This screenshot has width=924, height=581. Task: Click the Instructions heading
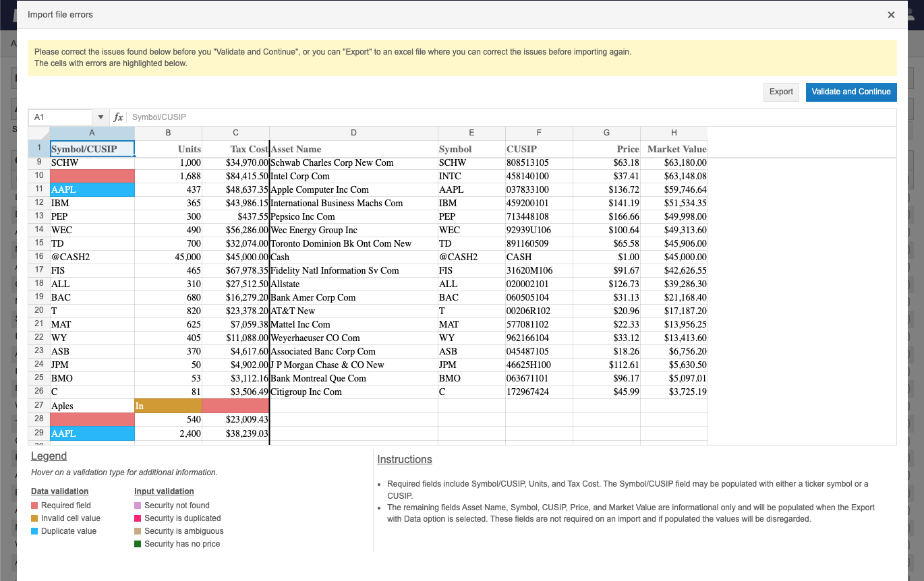[x=405, y=460]
